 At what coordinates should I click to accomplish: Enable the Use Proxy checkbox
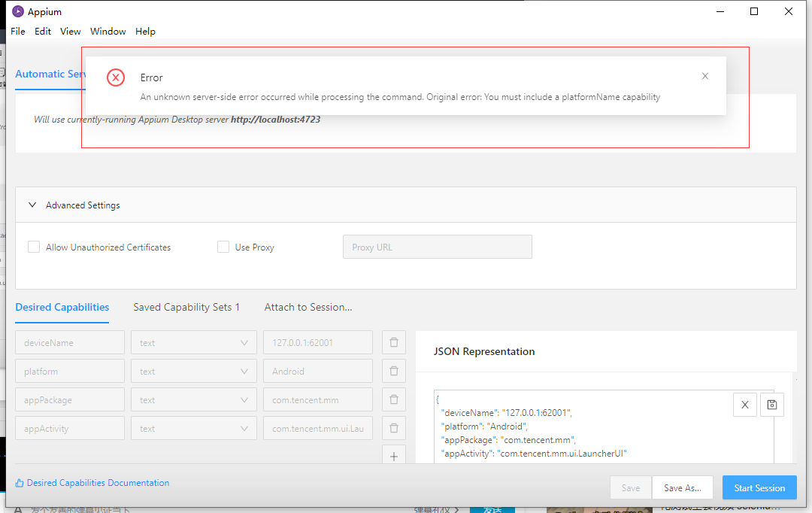coord(223,247)
